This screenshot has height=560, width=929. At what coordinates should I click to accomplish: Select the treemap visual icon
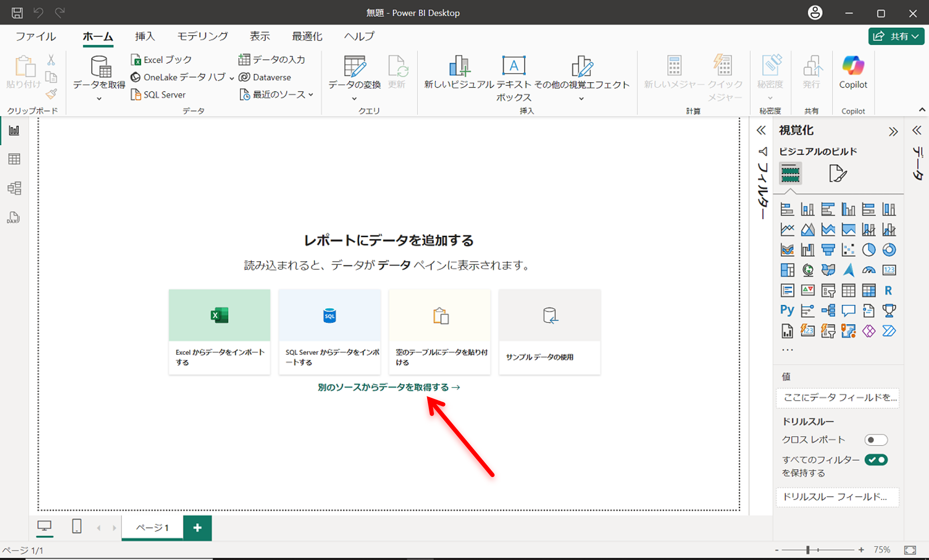pos(787,270)
